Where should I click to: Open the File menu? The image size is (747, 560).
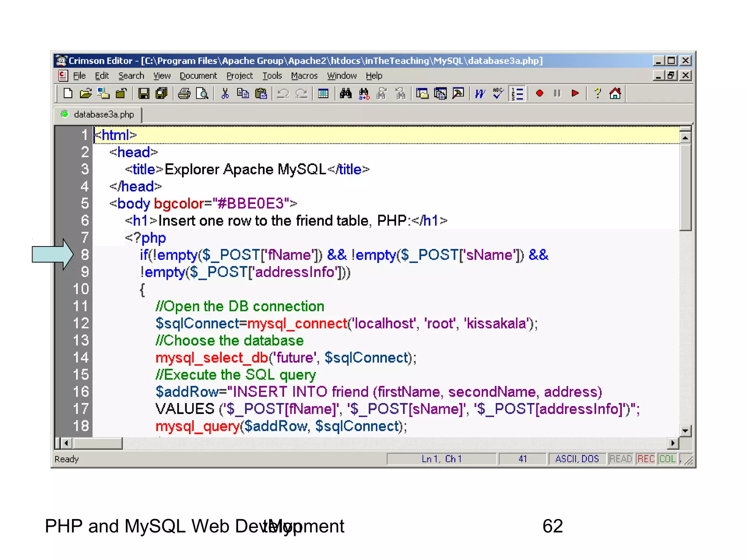pyautogui.click(x=80, y=76)
